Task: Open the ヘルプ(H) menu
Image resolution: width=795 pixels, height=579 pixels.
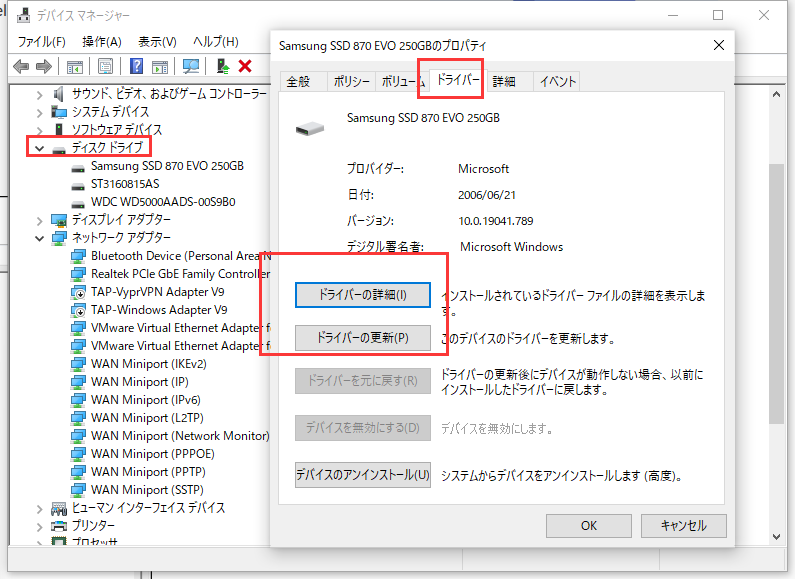Action: tap(216, 42)
